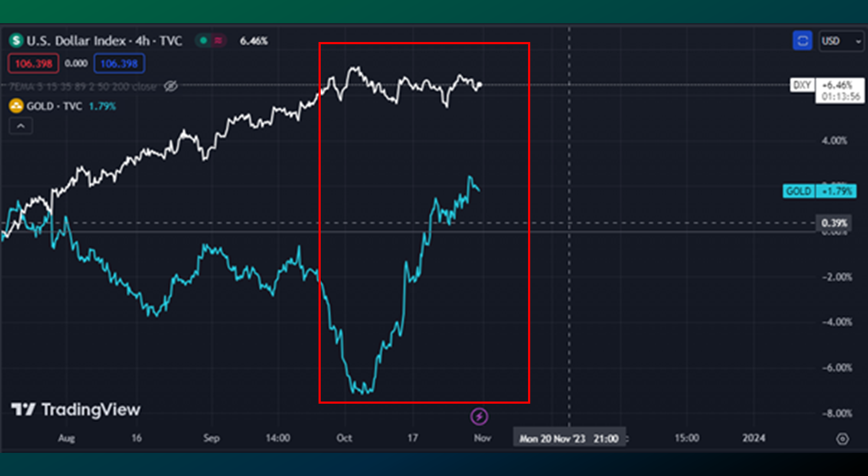Click the pink approximate-data indicator icon
The height and width of the screenshot is (476, 868).
(x=218, y=41)
